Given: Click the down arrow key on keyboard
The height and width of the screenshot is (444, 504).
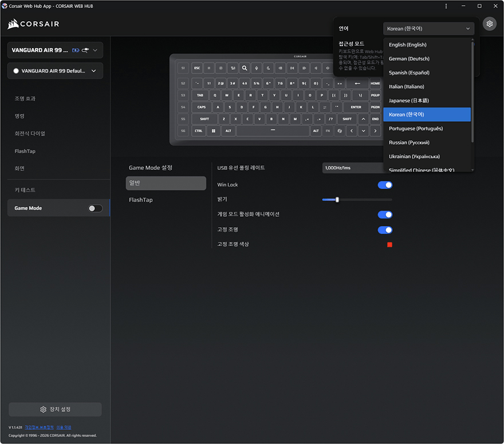Looking at the screenshot, I should tap(364, 131).
